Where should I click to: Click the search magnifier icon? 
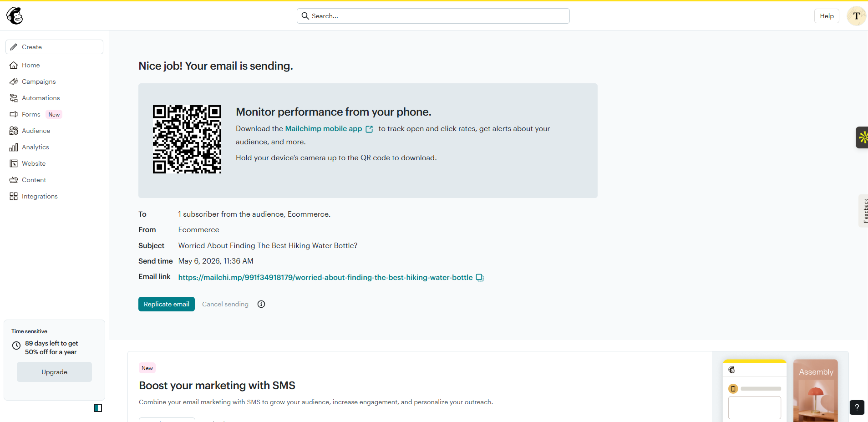tap(305, 16)
